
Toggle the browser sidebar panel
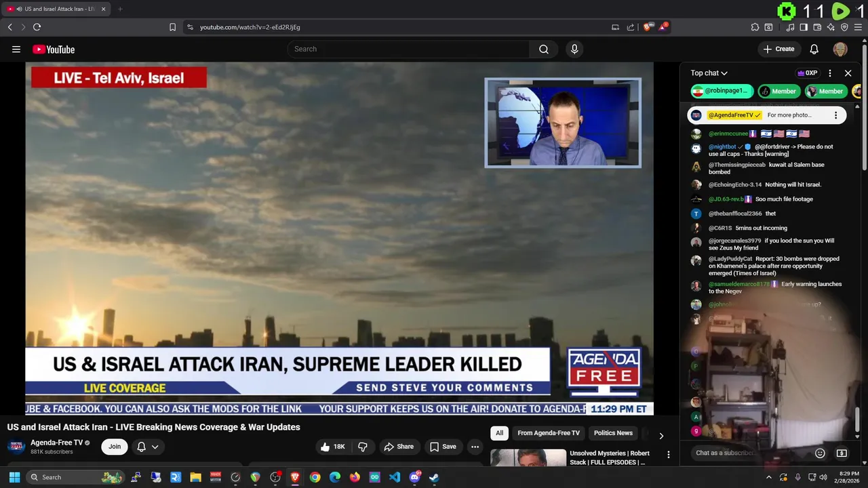[x=804, y=27]
